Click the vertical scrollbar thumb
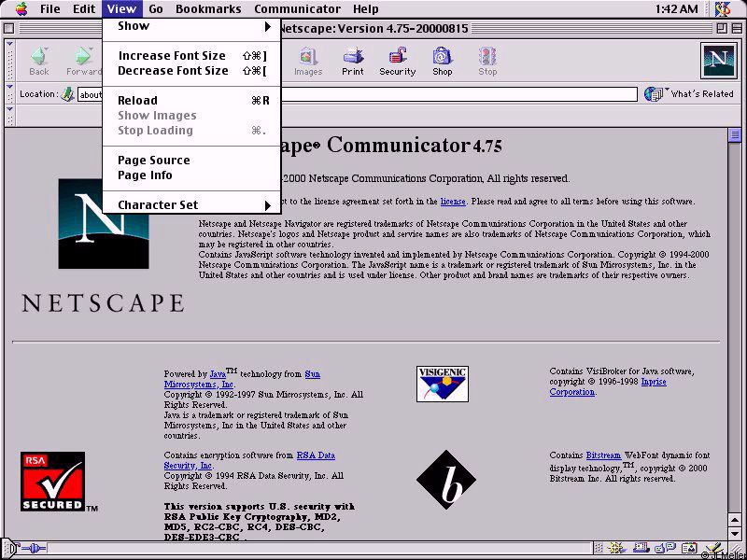The height and width of the screenshot is (560, 747). [734, 134]
